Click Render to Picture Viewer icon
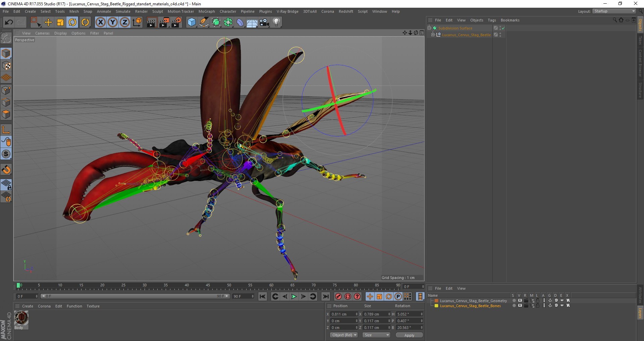Image resolution: width=644 pixels, height=341 pixels. [164, 22]
